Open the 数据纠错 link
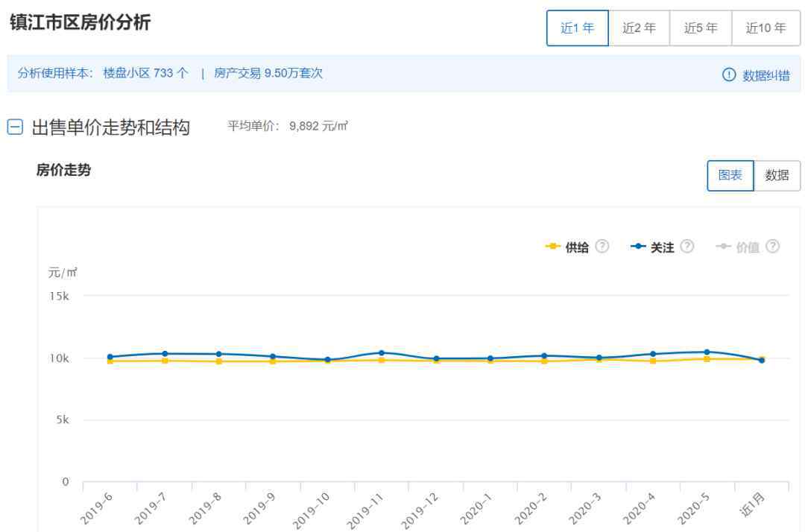Image resolution: width=805 pixels, height=532 pixels. pos(766,75)
